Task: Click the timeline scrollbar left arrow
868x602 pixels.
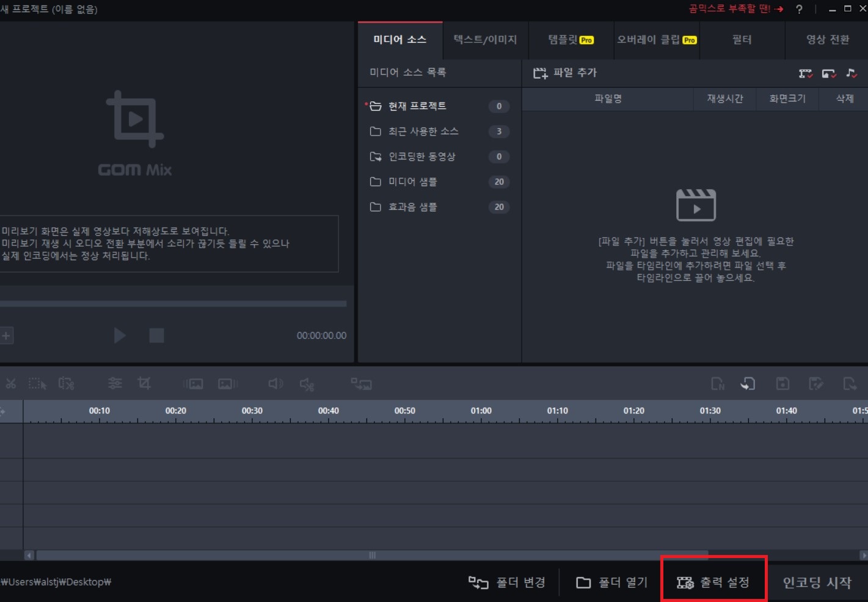Action: 29,556
